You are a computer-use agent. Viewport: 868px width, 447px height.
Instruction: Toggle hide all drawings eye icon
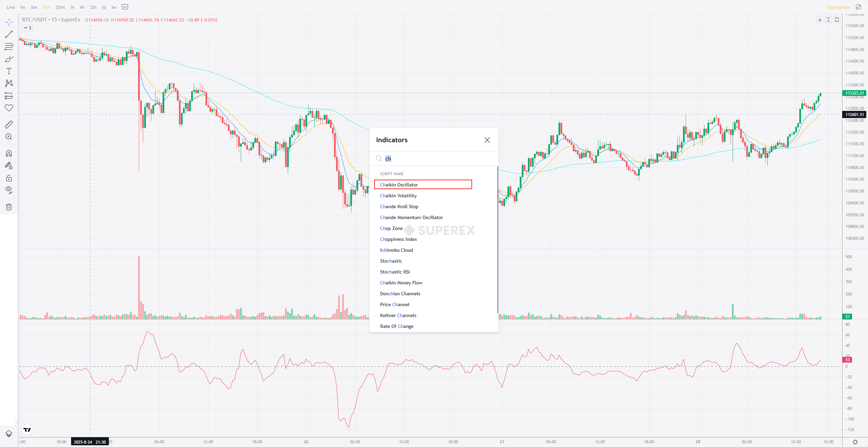click(9, 190)
